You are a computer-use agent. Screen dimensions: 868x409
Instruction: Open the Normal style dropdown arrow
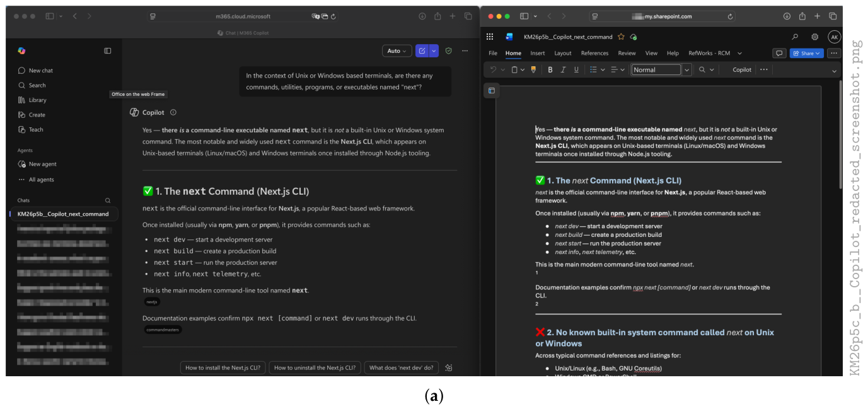pos(687,69)
